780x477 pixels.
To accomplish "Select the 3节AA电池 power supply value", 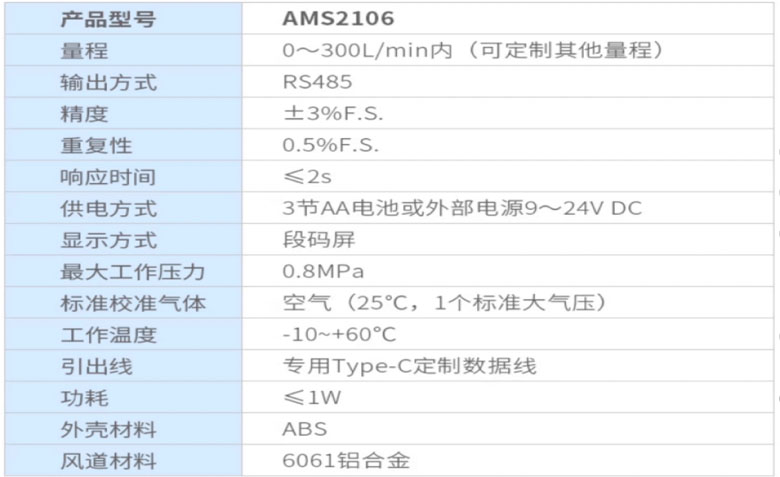I will click(x=462, y=208).
